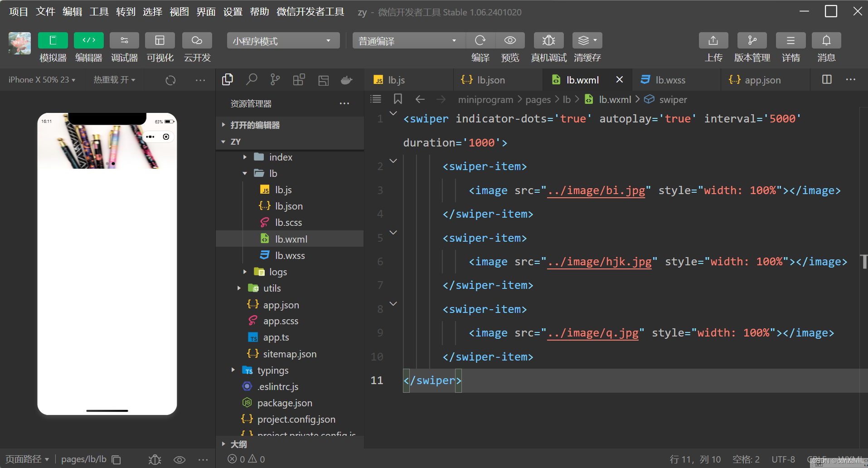Click the bookmark icon in breadcrumb bar
This screenshot has height=468, width=868.
pyautogui.click(x=398, y=99)
